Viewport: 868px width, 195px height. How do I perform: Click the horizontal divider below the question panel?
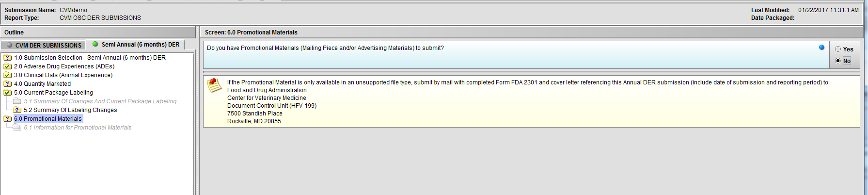[x=531, y=72]
